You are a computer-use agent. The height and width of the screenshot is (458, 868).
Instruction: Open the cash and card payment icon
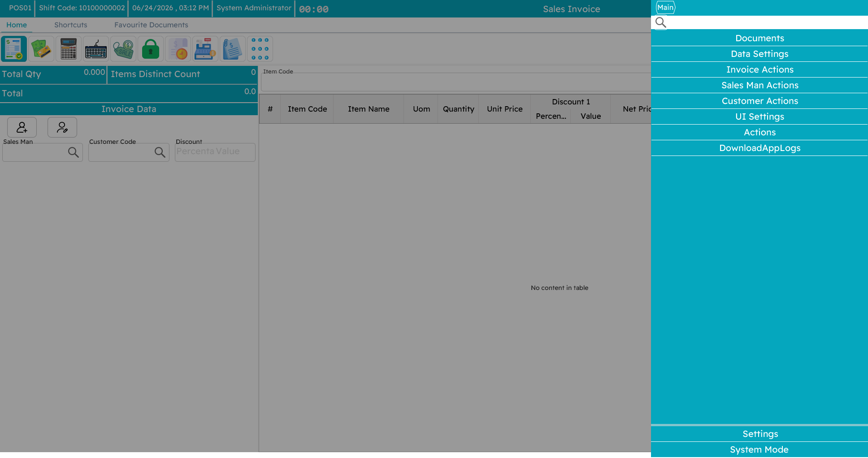tap(41, 49)
